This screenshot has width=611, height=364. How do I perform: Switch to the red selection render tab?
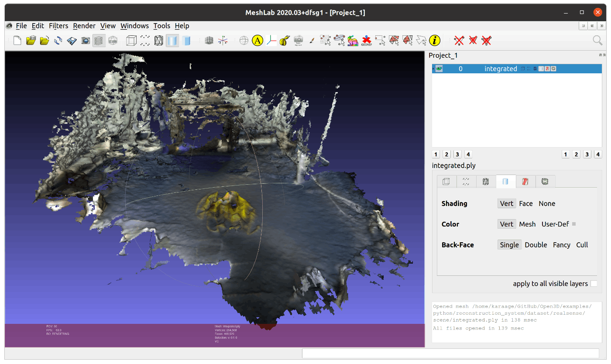click(x=525, y=182)
